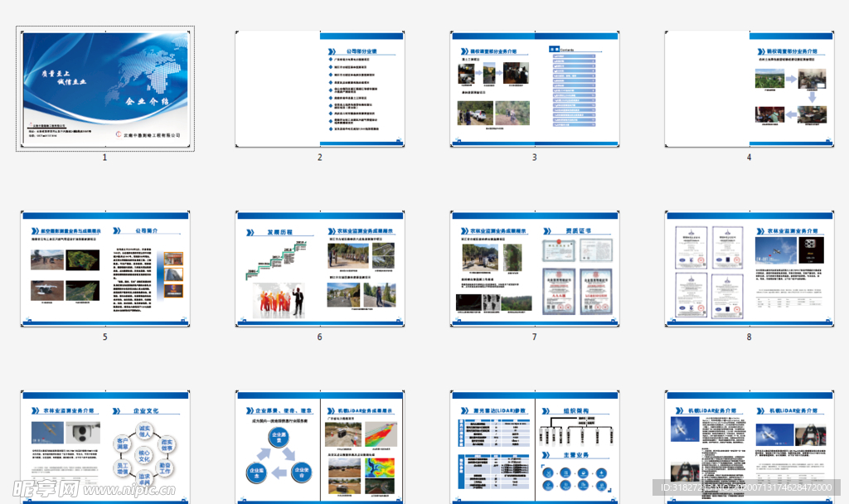849x504 pixels.
Task: Click the 企业理念 circle on slide 10
Action: click(x=256, y=472)
